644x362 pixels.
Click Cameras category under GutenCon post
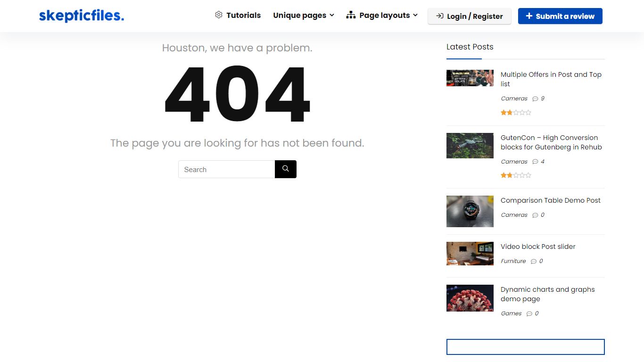tap(514, 162)
